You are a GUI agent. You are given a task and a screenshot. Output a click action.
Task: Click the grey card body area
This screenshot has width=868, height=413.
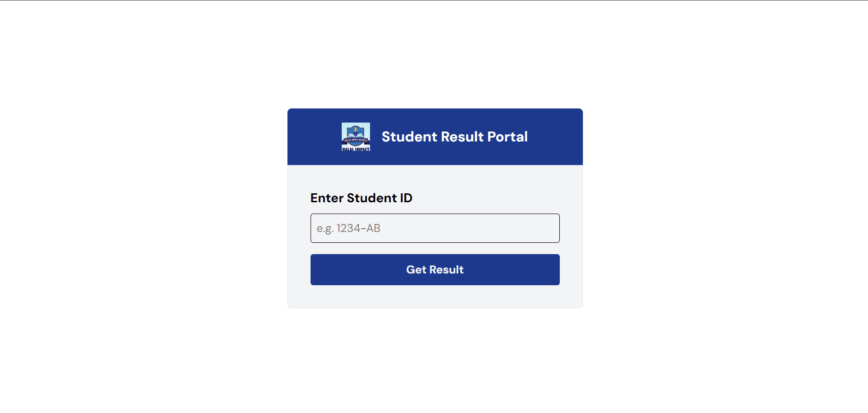point(435,297)
